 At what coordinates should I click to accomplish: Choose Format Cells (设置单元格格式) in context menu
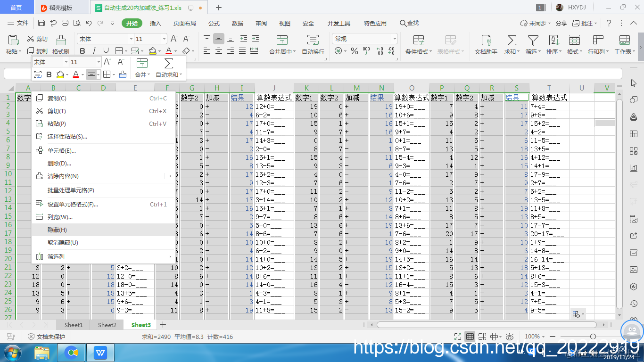pos(103,205)
